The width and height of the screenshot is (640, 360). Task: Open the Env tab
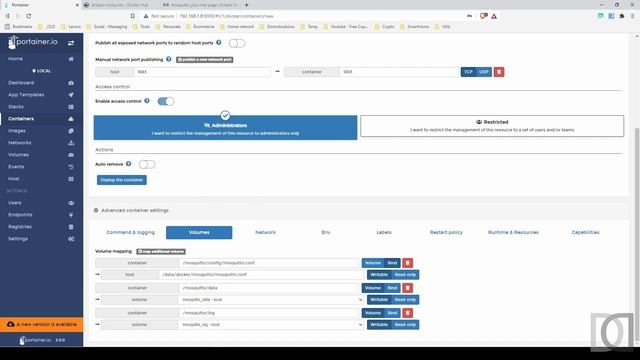tap(326, 233)
